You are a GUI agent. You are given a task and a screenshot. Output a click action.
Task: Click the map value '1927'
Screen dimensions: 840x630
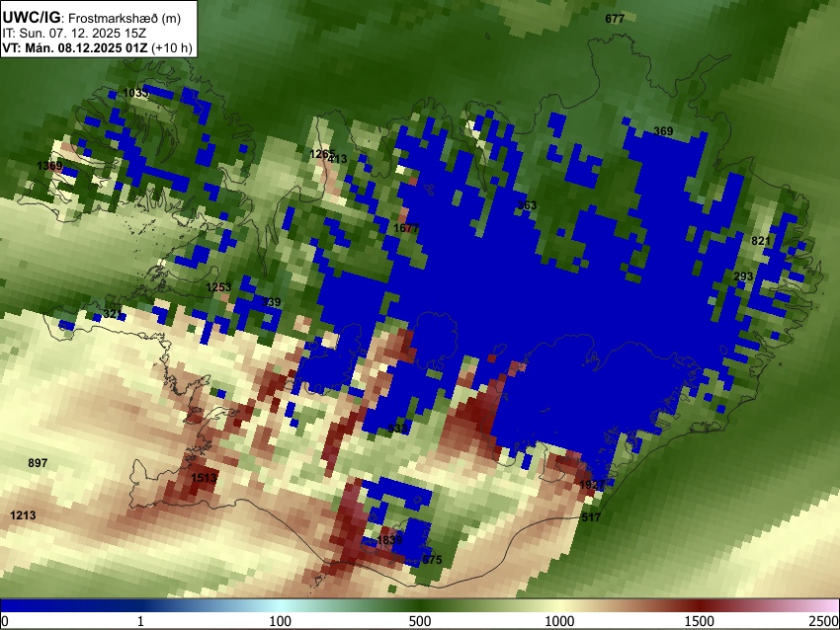[592, 485]
